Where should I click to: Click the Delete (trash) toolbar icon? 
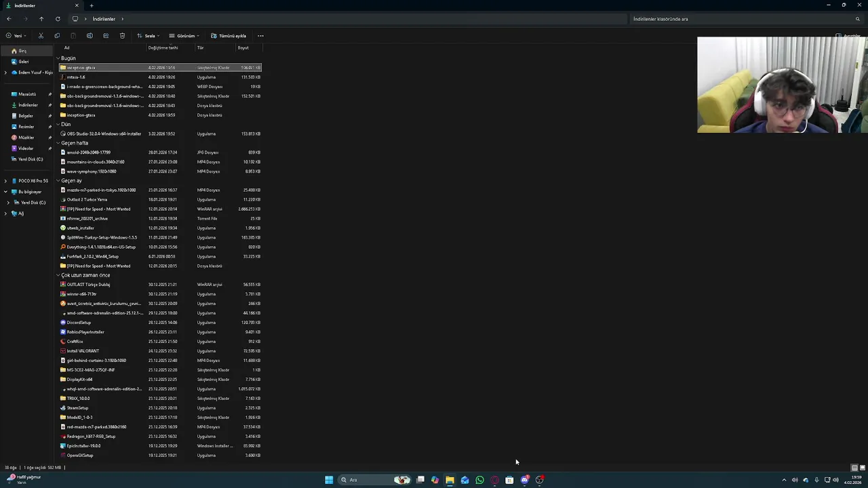click(122, 36)
